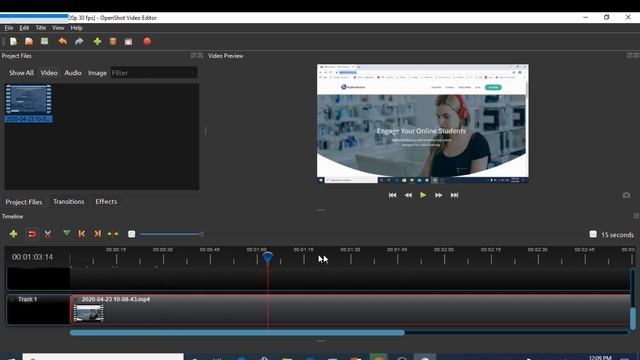Click the vertical timeline scrollbar
Screen dimensions: 640x360
633,318
